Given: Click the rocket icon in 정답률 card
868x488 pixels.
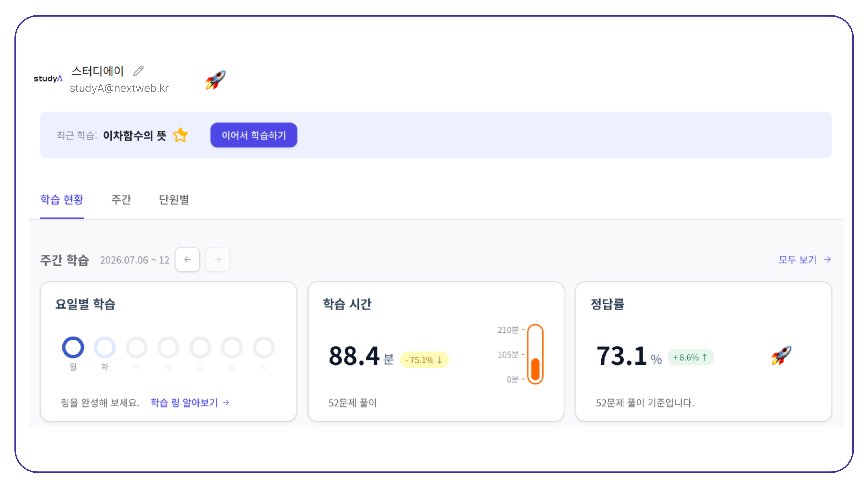Looking at the screenshot, I should pos(781,355).
